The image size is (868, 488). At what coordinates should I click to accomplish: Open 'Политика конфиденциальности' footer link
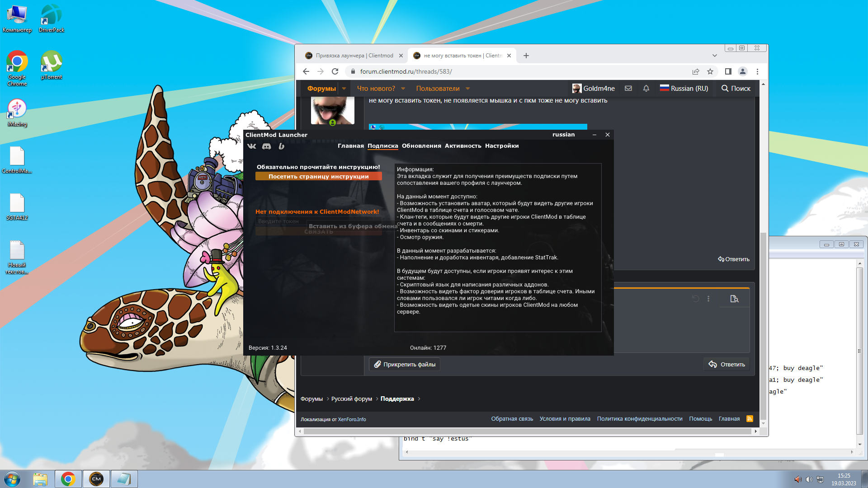point(640,419)
